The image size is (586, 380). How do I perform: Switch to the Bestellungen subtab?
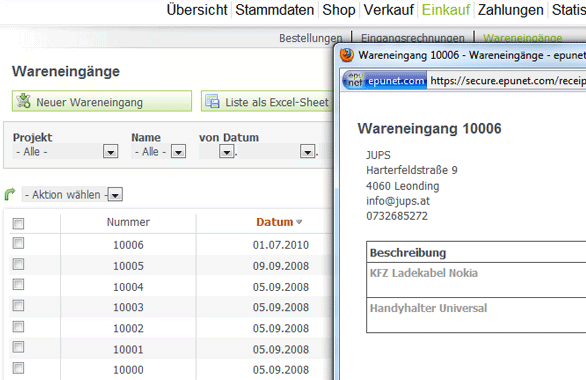click(311, 38)
